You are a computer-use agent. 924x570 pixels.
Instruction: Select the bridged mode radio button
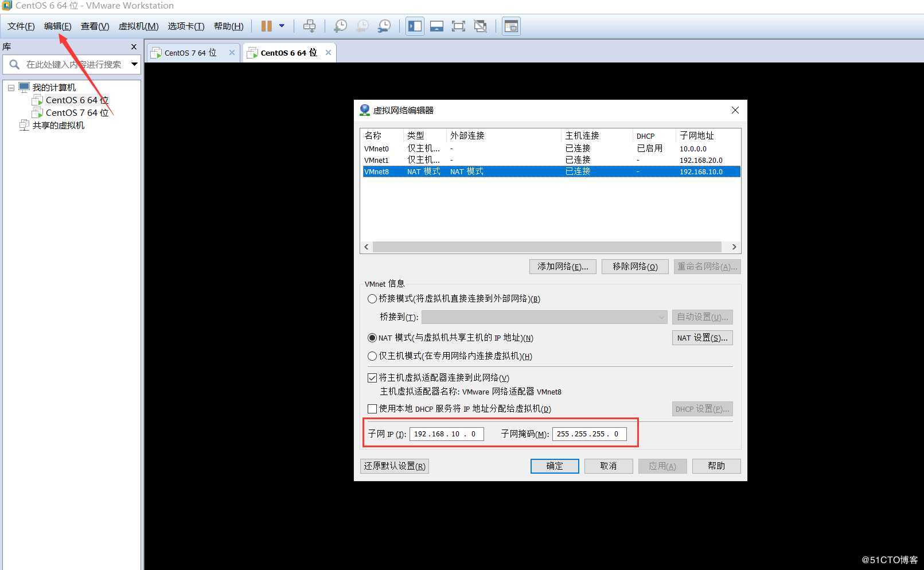coord(372,298)
